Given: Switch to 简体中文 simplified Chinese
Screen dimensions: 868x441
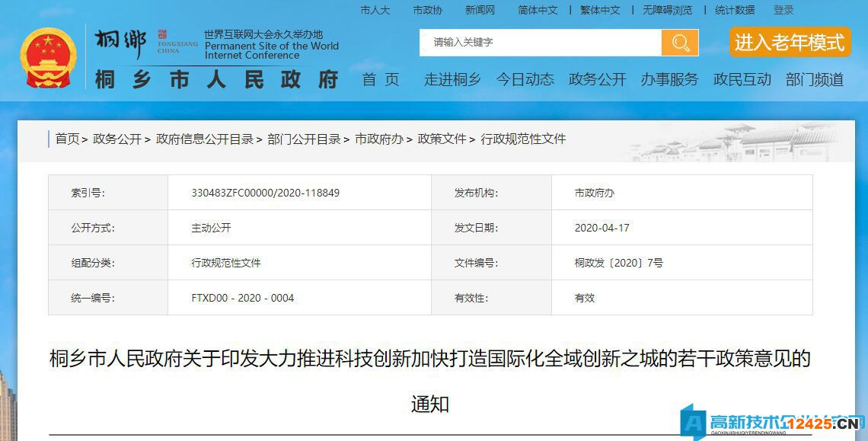Looking at the screenshot, I should (538, 10).
